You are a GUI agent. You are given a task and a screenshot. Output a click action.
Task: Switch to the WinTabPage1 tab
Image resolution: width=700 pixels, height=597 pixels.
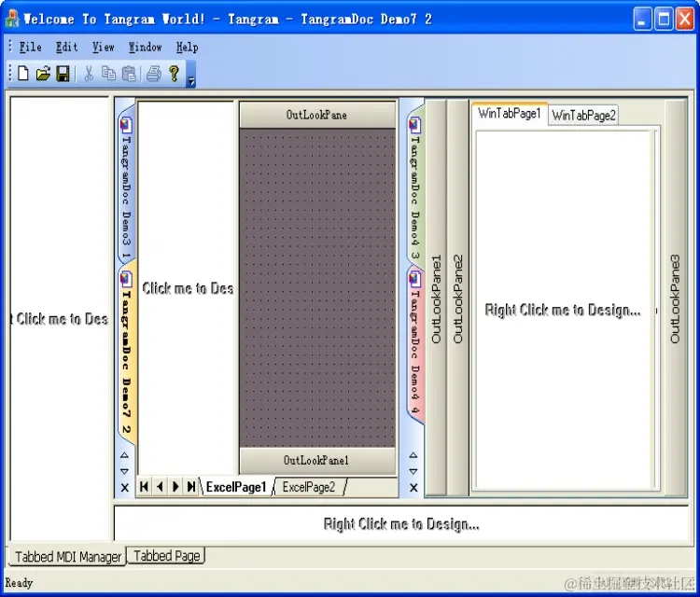point(510,113)
